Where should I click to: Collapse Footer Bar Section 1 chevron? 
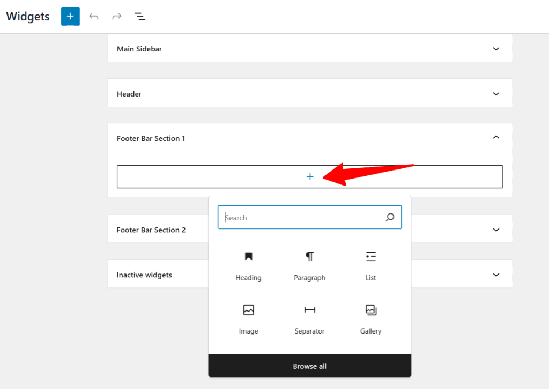pos(496,138)
